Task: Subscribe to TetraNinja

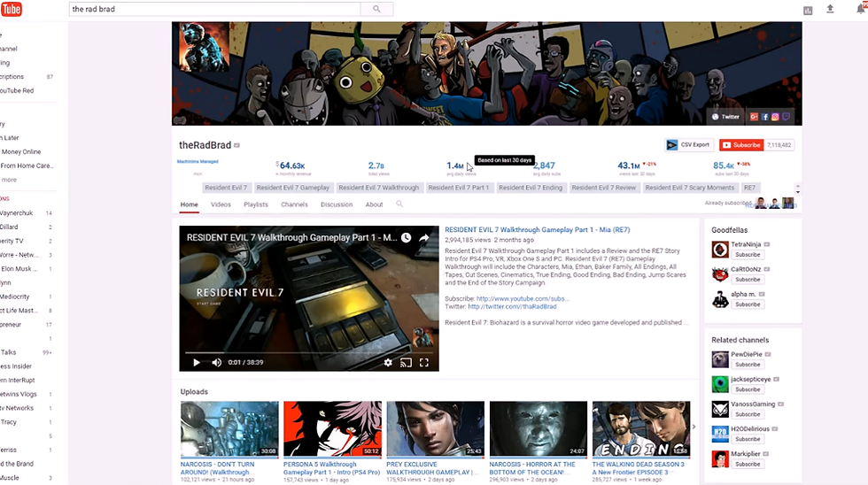Action: click(748, 254)
